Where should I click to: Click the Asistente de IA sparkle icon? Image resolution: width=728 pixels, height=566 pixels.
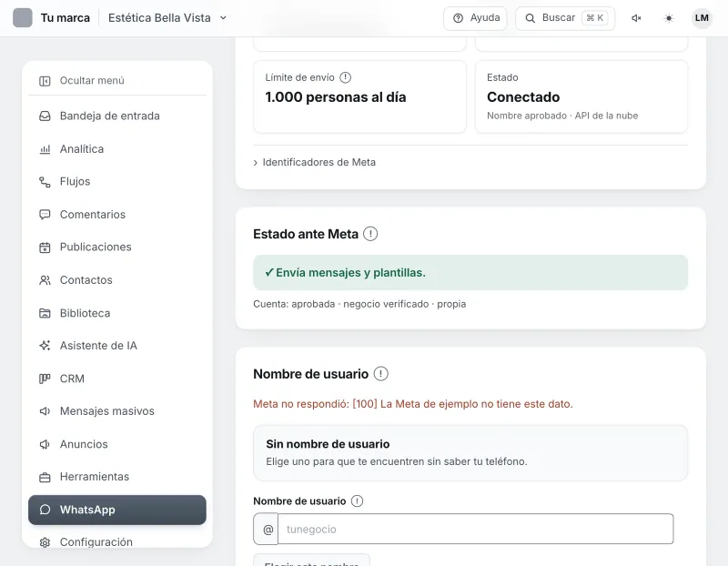coord(45,346)
